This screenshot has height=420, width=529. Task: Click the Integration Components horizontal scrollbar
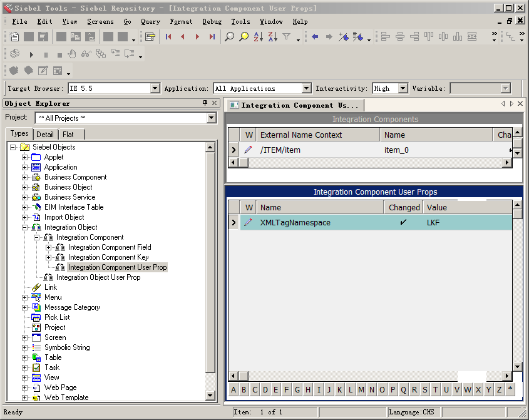coord(370,163)
